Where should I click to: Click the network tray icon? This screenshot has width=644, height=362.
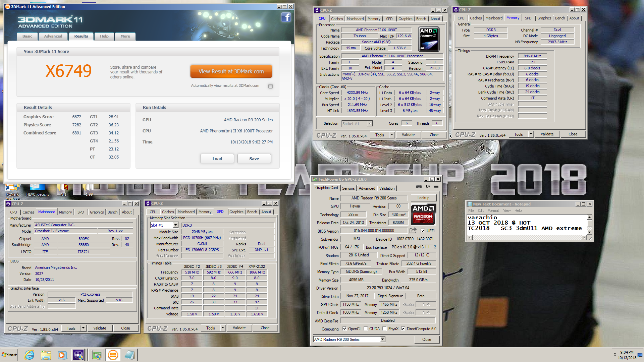[x=640, y=355]
